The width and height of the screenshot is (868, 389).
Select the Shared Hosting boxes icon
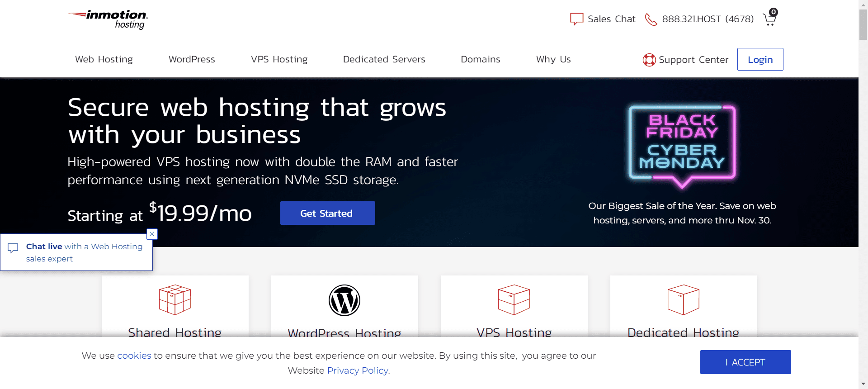tap(175, 299)
